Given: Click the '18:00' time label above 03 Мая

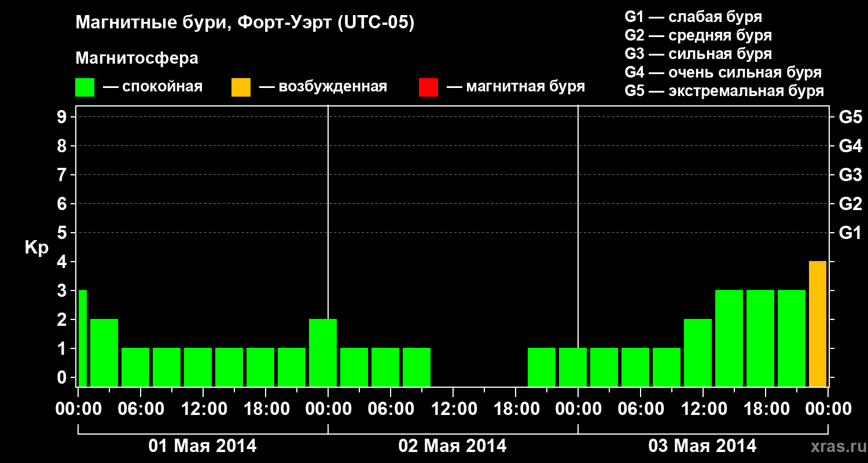Looking at the screenshot, I should (x=767, y=409).
